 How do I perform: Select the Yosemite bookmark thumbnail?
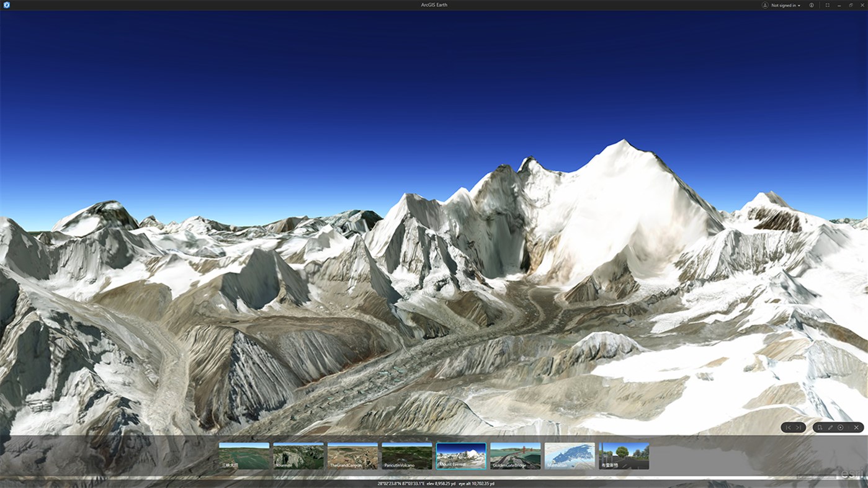coord(298,455)
